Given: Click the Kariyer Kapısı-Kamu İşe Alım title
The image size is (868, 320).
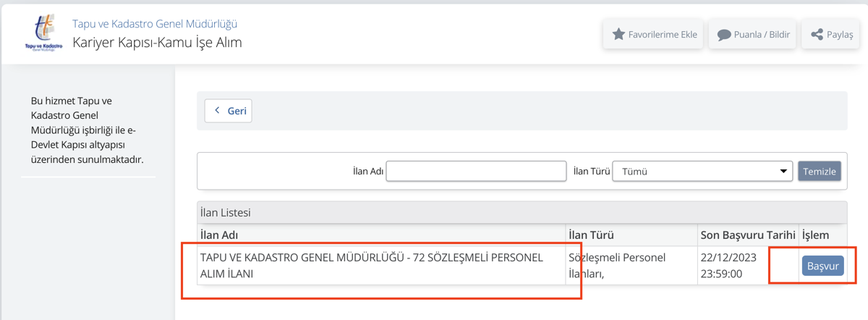Looking at the screenshot, I should pyautogui.click(x=157, y=42).
